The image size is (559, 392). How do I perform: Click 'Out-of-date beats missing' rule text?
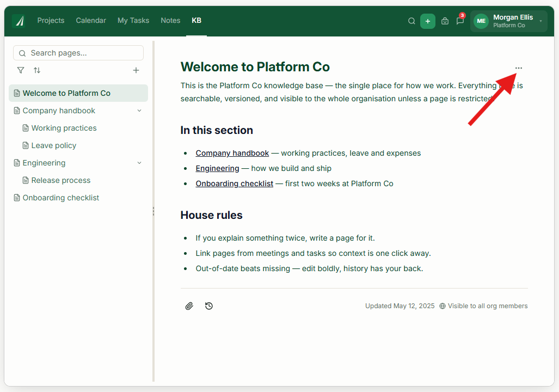pyautogui.click(x=309, y=268)
